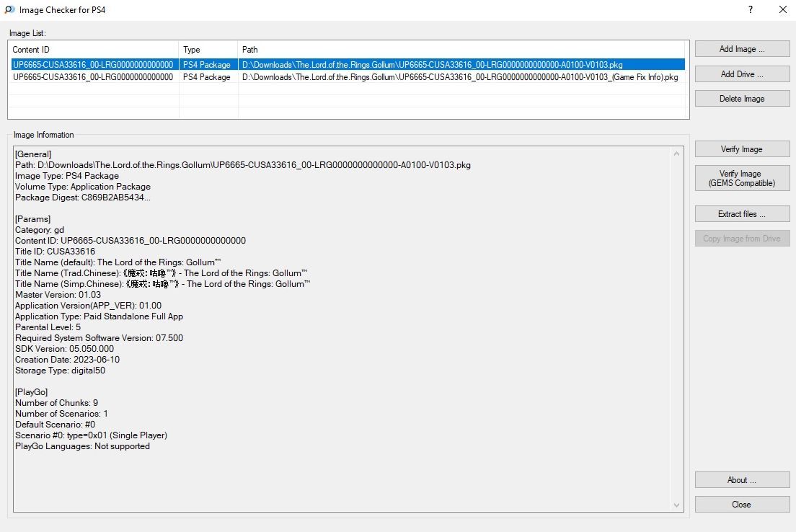This screenshot has height=532, width=796.
Task: Click the Title ID: CUSA33616 line
Action: [56, 252]
